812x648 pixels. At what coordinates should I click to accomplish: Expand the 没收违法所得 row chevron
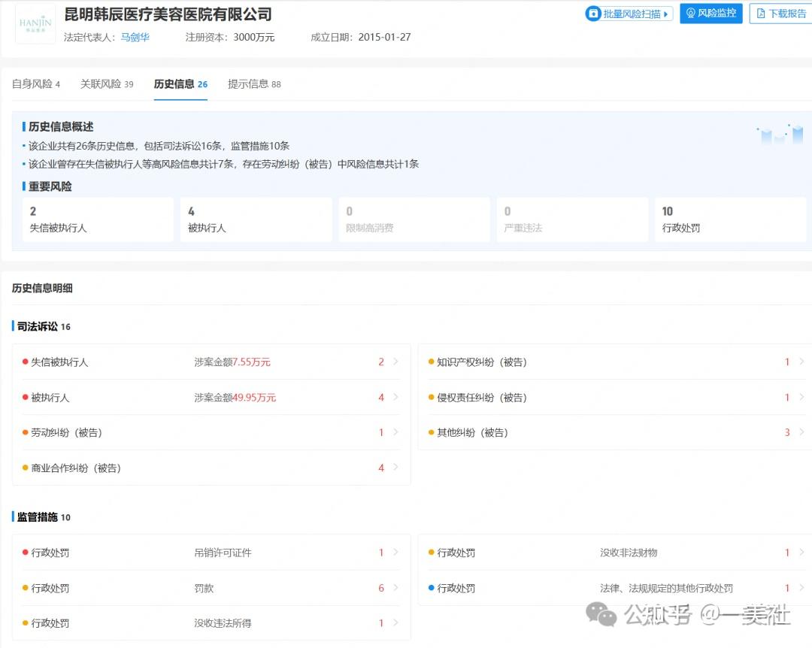[395, 622]
